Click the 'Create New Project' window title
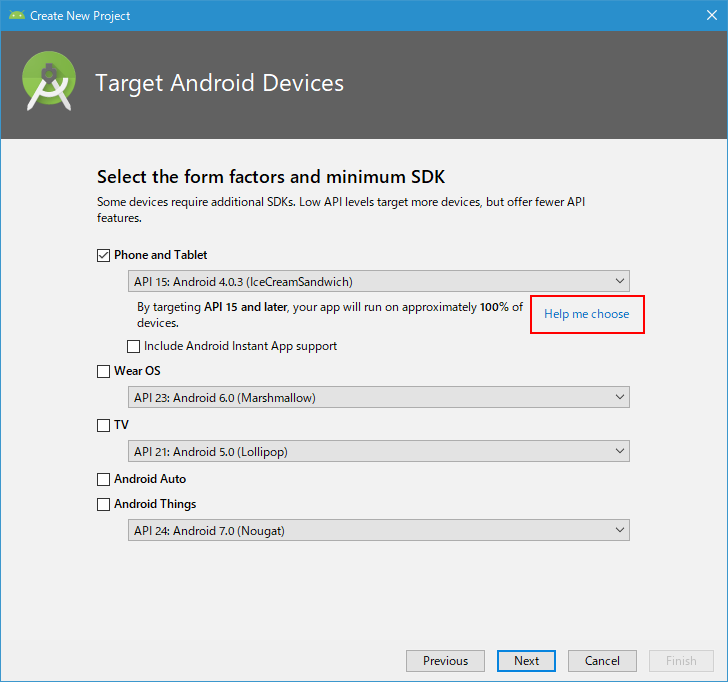 pyautogui.click(x=80, y=16)
